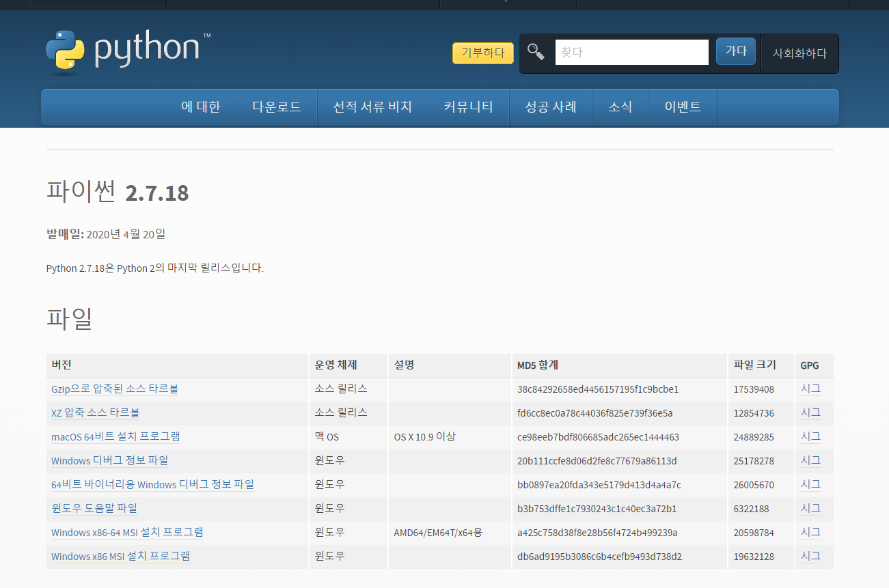Click the MD5 합계 column header

(620, 365)
